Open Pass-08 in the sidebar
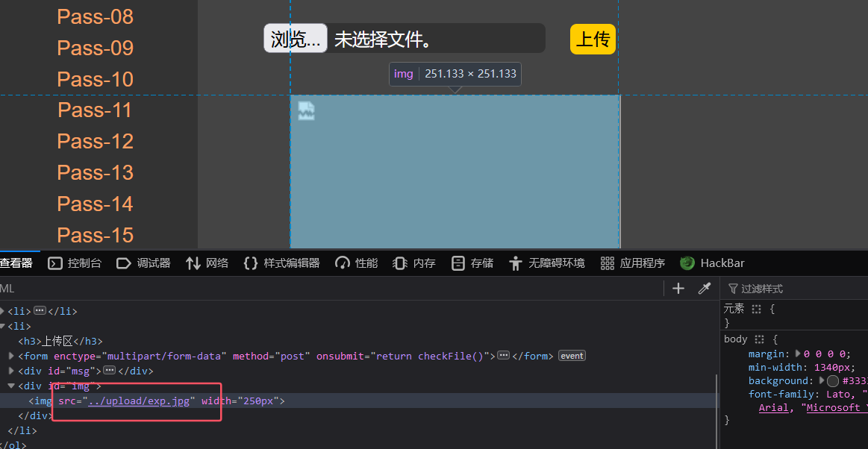The height and width of the screenshot is (449, 868). click(x=96, y=16)
